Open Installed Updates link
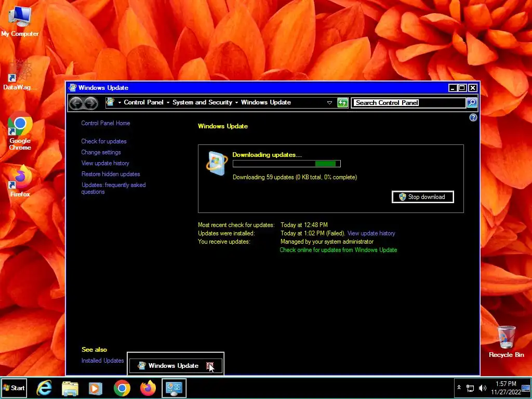 [x=102, y=361]
